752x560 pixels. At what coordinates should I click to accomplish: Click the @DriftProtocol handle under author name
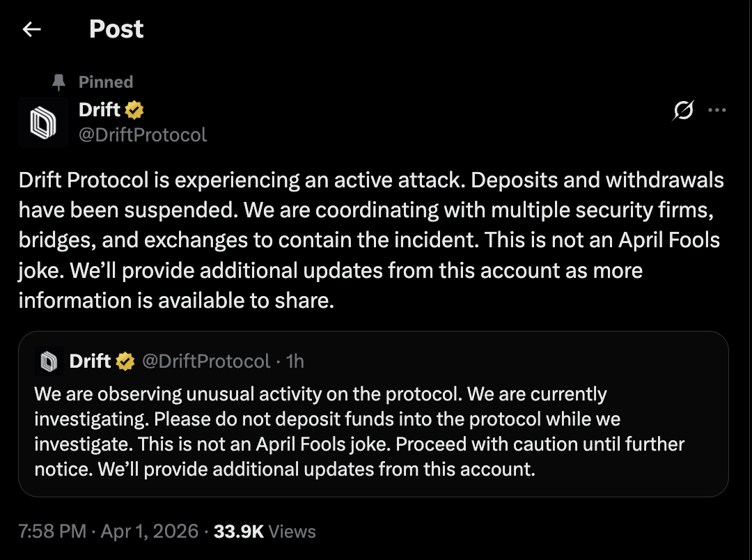coord(143,134)
